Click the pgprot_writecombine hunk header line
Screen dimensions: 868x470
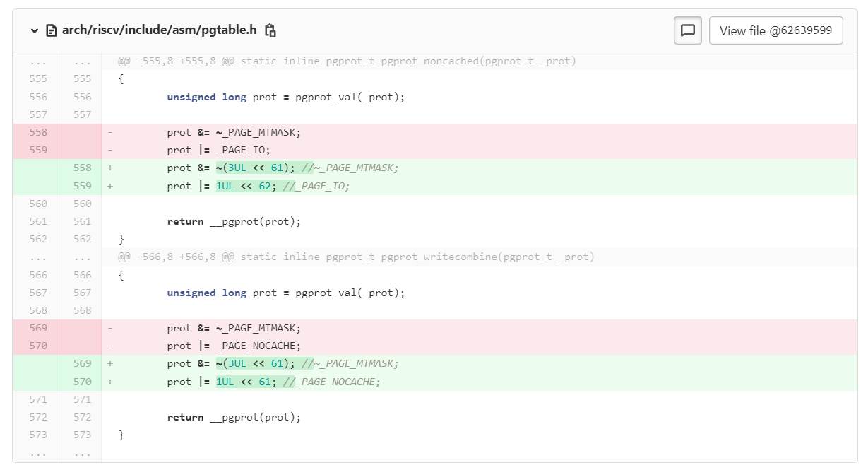coord(356,257)
